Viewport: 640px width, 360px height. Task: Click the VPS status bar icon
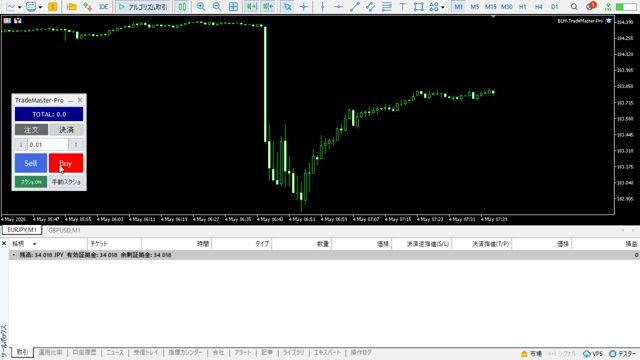coord(593,353)
